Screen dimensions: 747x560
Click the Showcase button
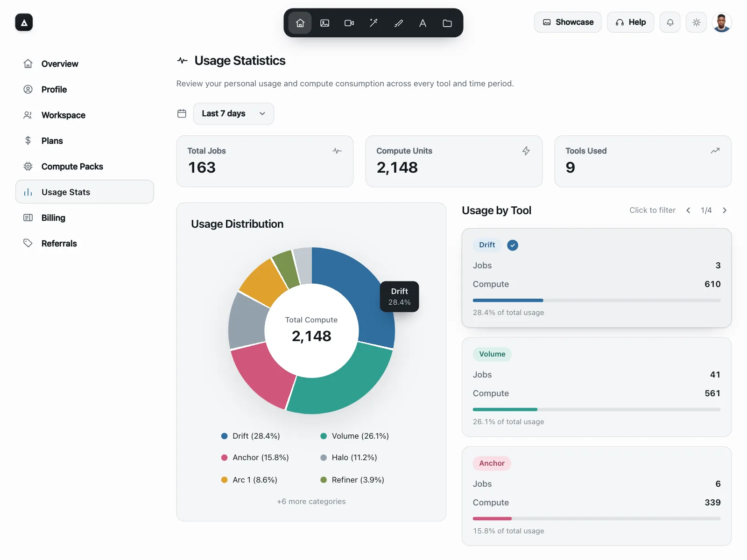tap(568, 22)
